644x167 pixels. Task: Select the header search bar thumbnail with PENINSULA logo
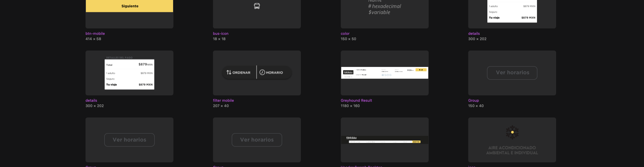click(x=385, y=140)
